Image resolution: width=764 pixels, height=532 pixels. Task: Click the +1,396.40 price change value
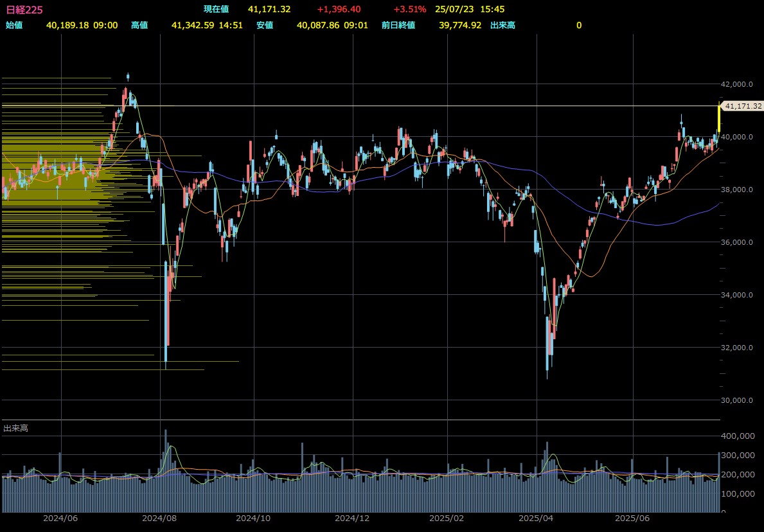click(x=339, y=9)
